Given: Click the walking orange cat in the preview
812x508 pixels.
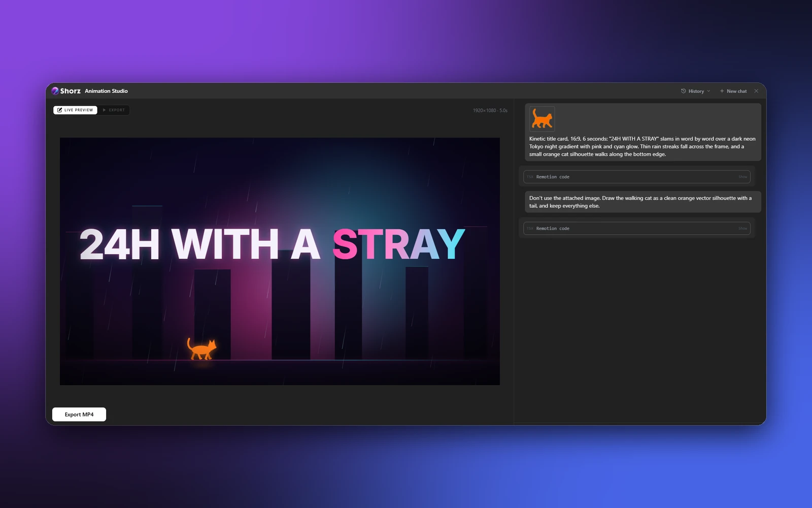Looking at the screenshot, I should 201,349.
